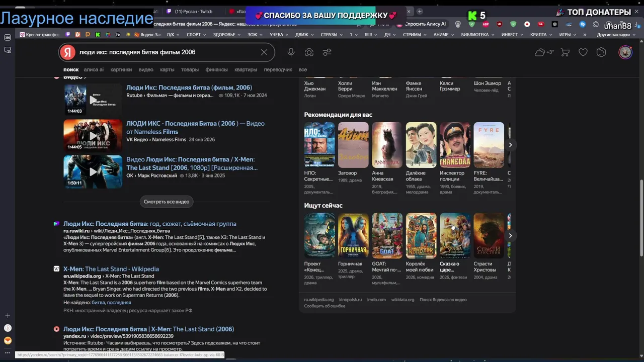Click the white square extension icon next to the Shazam icon
Image resolution: width=644 pixels, height=362 pixels.
[555, 24]
